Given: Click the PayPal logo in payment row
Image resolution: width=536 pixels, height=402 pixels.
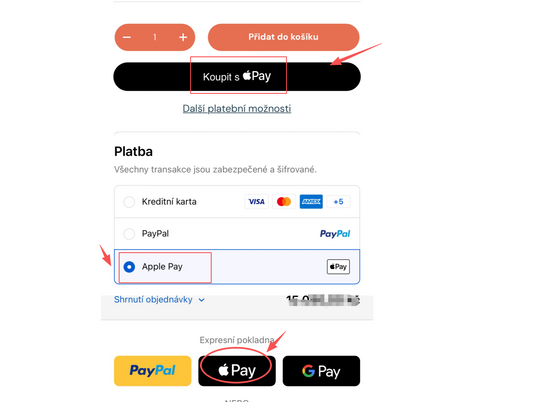Looking at the screenshot, I should pyautogui.click(x=335, y=234).
